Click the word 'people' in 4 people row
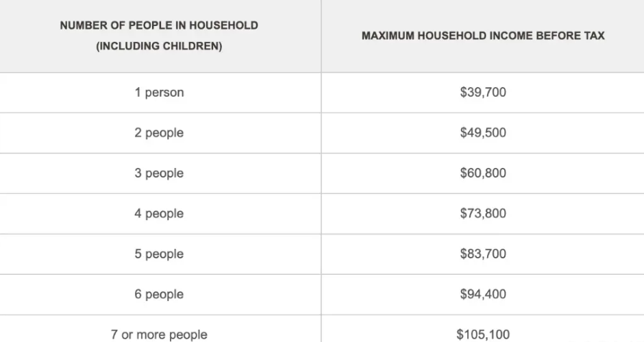 164,214
